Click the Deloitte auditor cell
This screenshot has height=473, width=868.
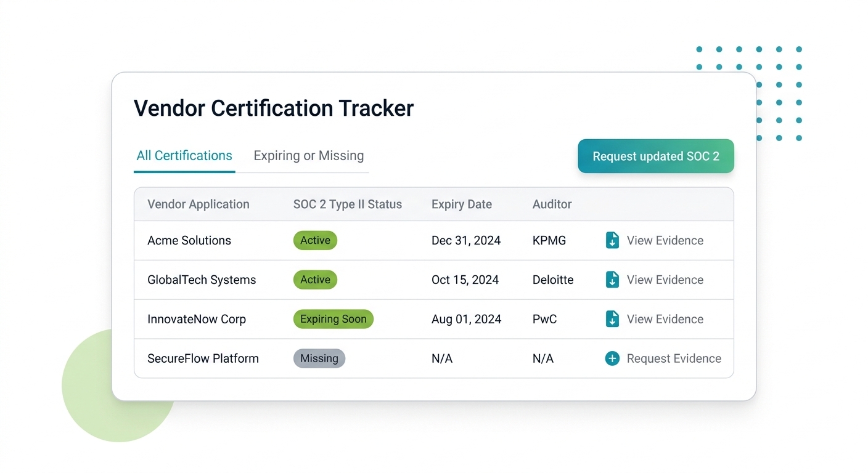(x=553, y=280)
